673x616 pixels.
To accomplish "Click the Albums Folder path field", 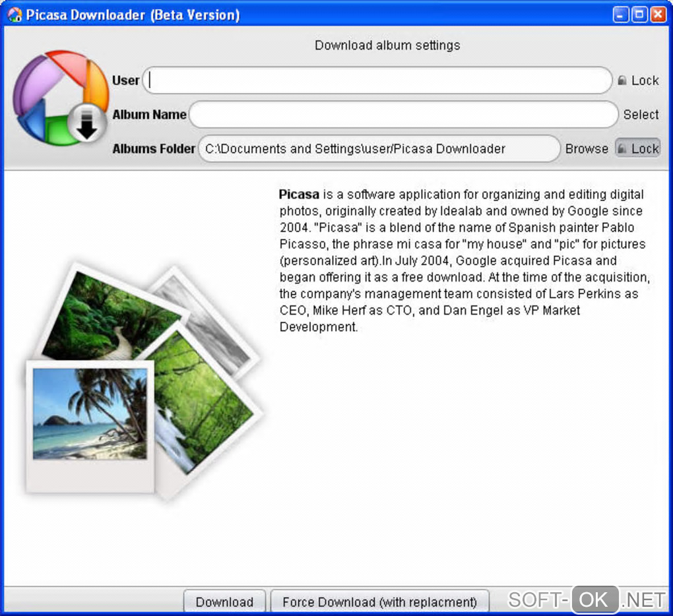I will [x=379, y=149].
